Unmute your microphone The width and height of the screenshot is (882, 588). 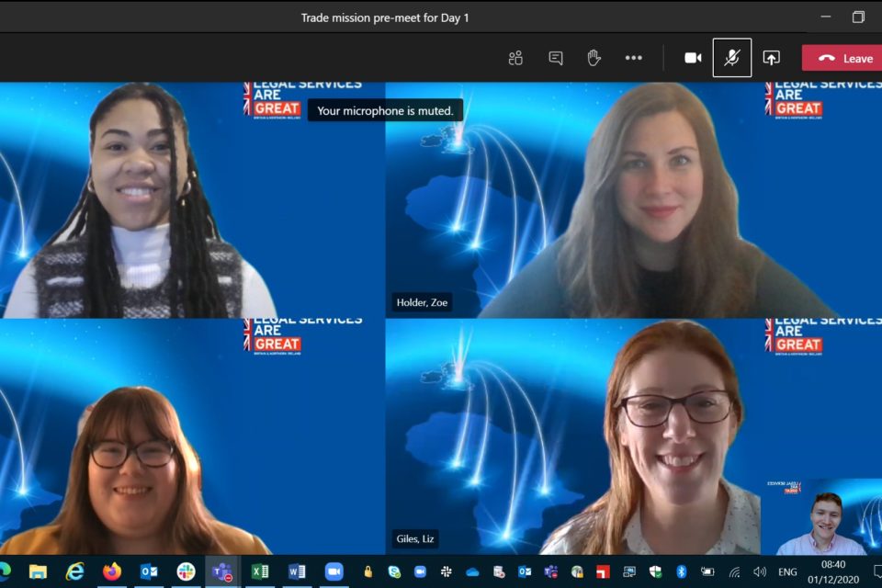click(731, 57)
